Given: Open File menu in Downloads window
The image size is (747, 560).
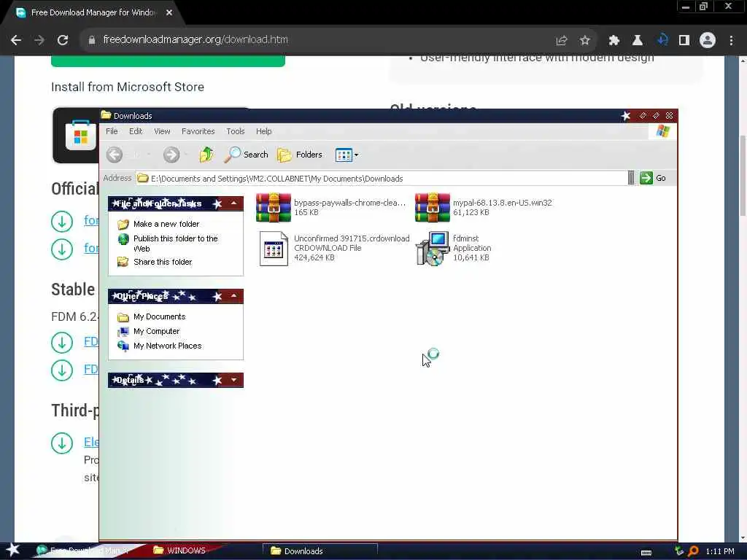Looking at the screenshot, I should 112,131.
